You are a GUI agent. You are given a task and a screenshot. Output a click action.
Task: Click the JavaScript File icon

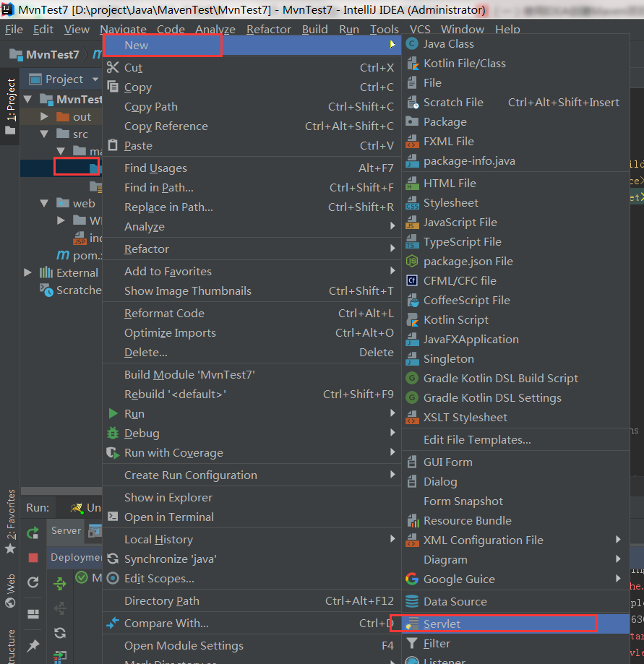click(x=412, y=222)
